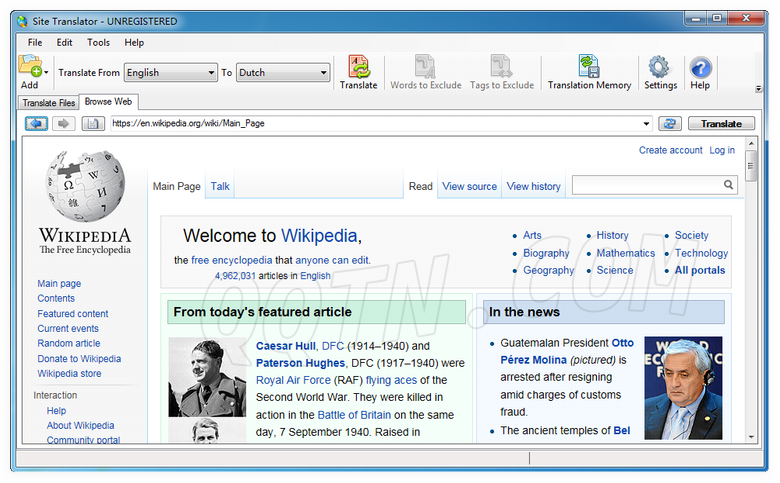This screenshot has width=780, height=483.
Task: Open the Translate From language dropdown
Action: [170, 73]
